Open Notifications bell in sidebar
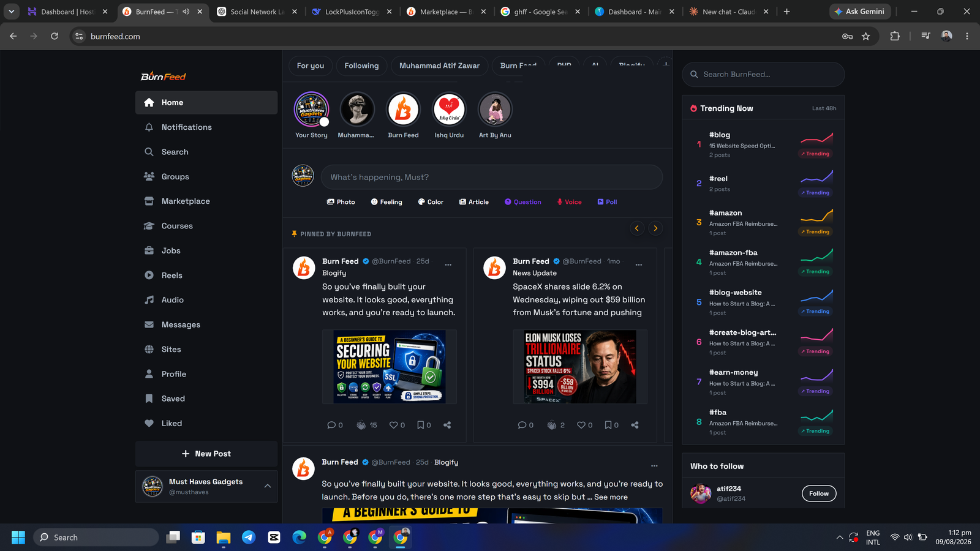 pyautogui.click(x=206, y=127)
